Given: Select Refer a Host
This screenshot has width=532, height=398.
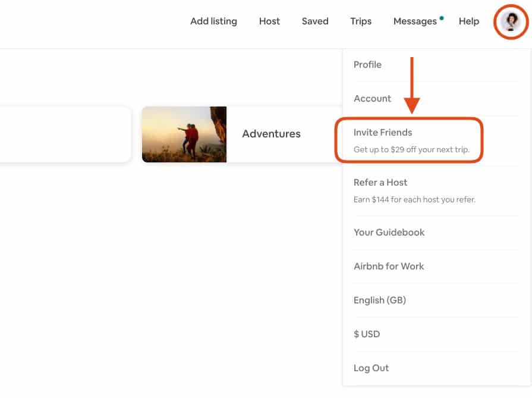Looking at the screenshot, I should pos(380,183).
